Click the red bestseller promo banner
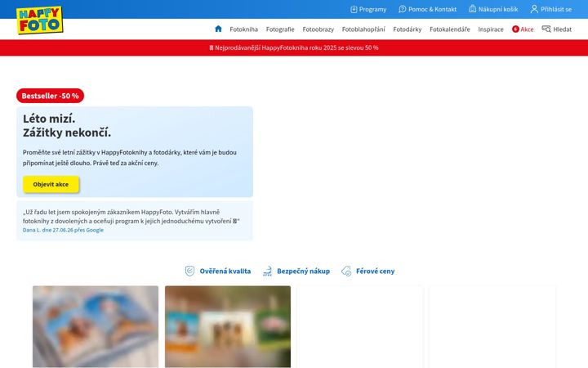The image size is (588, 368). (294, 47)
